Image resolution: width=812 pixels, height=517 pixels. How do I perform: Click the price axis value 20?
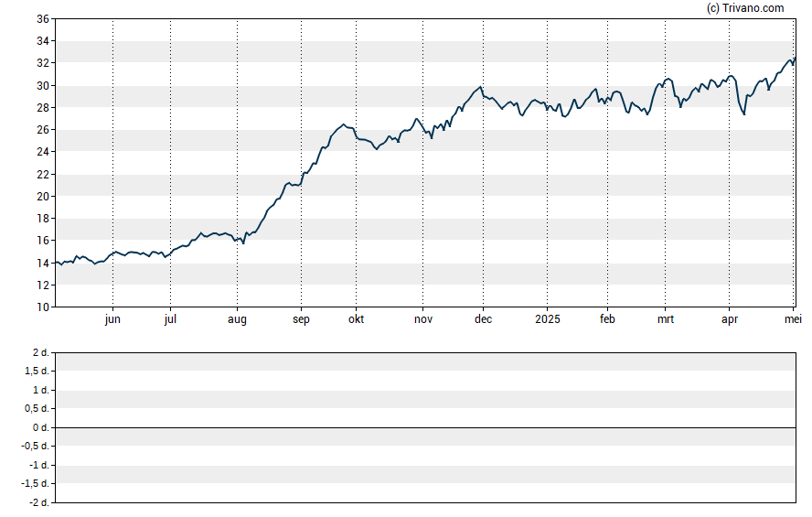point(42,197)
